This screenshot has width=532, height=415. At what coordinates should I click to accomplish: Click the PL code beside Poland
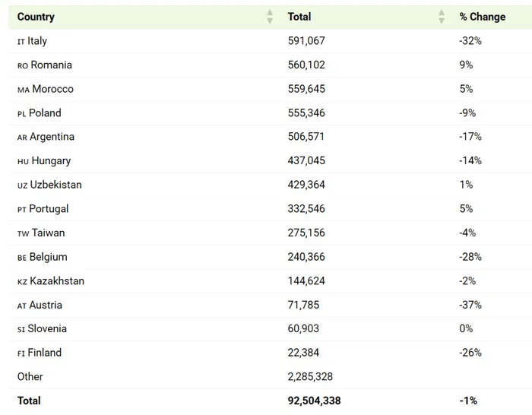click(22, 114)
